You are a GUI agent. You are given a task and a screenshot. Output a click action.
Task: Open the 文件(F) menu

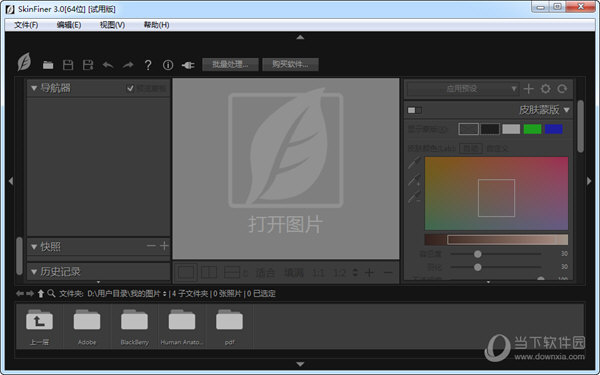[26, 25]
